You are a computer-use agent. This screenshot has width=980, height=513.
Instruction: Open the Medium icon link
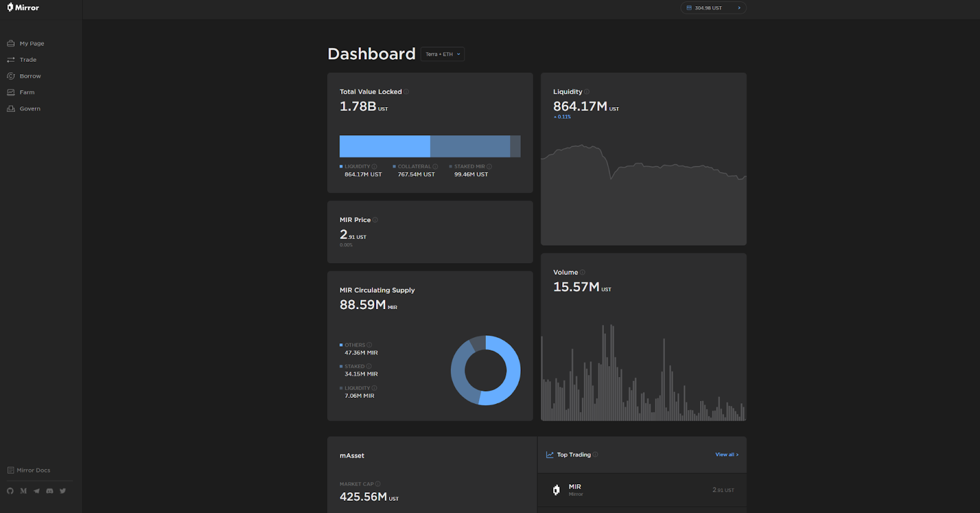[23, 491]
